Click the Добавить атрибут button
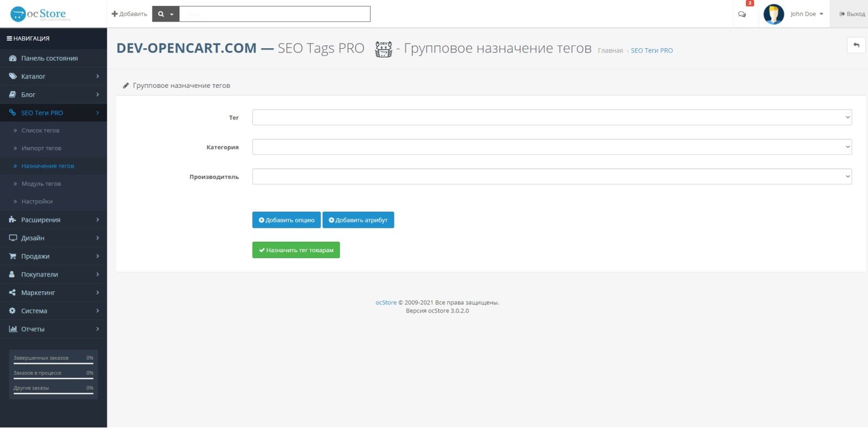 (x=358, y=220)
